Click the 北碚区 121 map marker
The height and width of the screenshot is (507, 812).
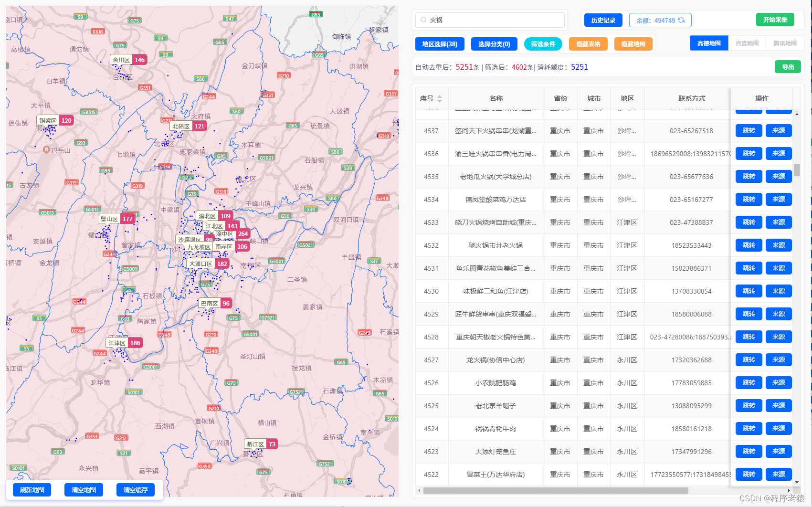pos(189,126)
